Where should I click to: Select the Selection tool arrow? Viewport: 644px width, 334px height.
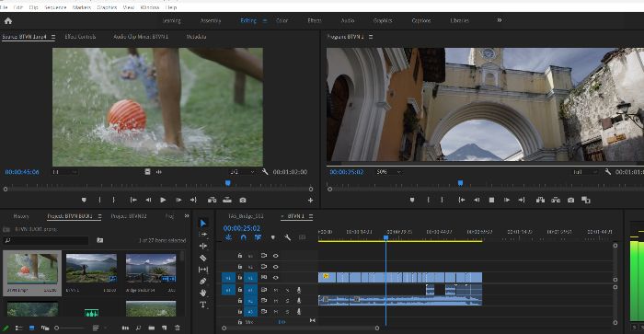pyautogui.click(x=203, y=223)
